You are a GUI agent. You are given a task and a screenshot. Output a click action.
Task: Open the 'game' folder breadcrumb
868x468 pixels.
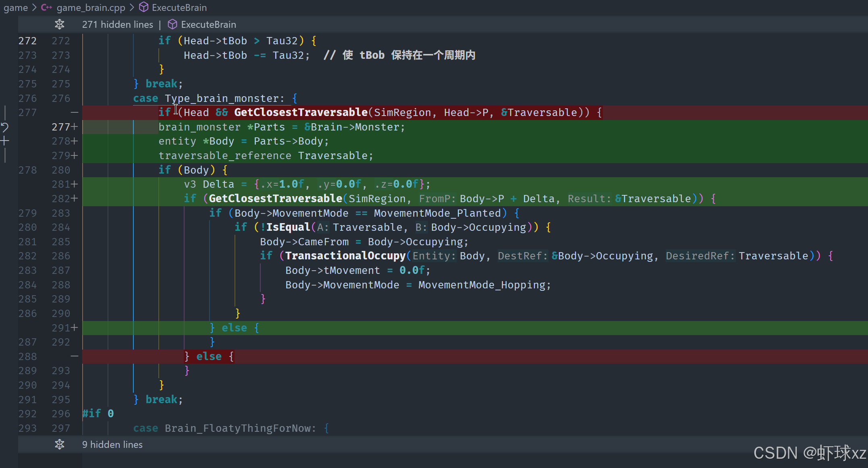[15, 7]
